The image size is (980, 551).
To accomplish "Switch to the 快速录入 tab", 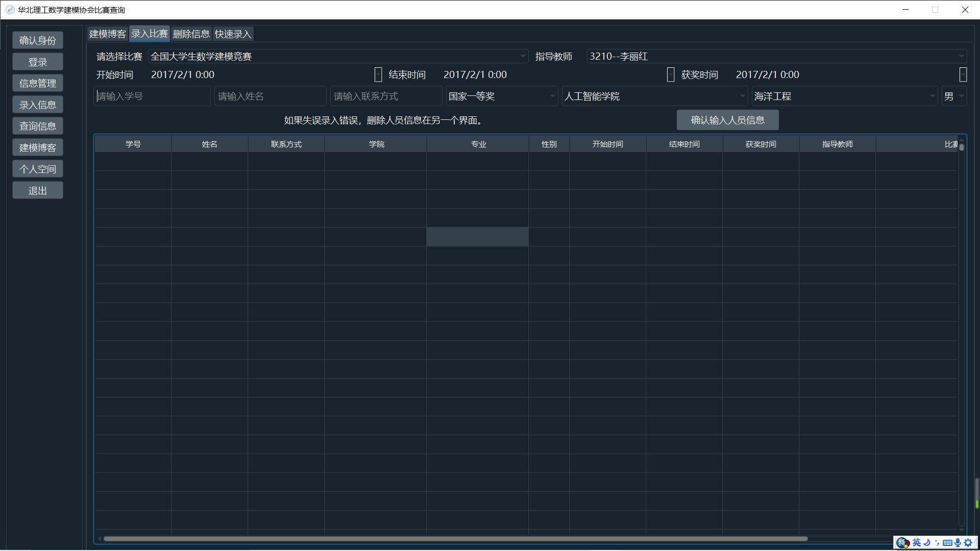I will tap(233, 34).
